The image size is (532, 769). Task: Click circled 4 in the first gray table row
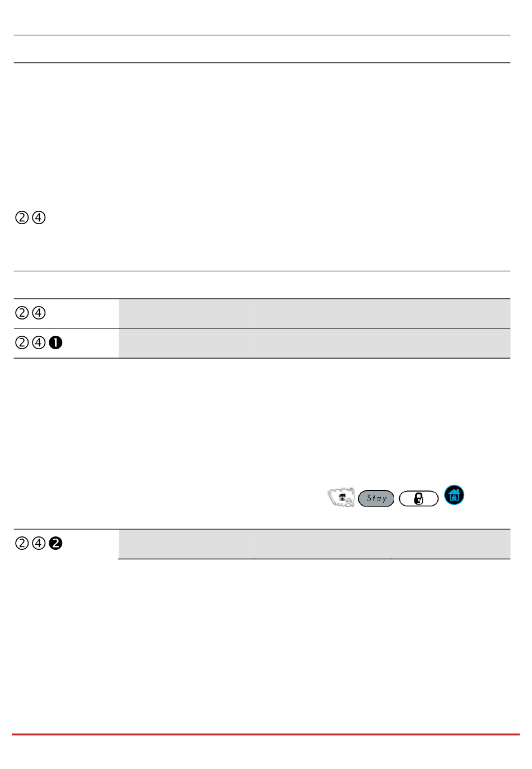point(39,313)
